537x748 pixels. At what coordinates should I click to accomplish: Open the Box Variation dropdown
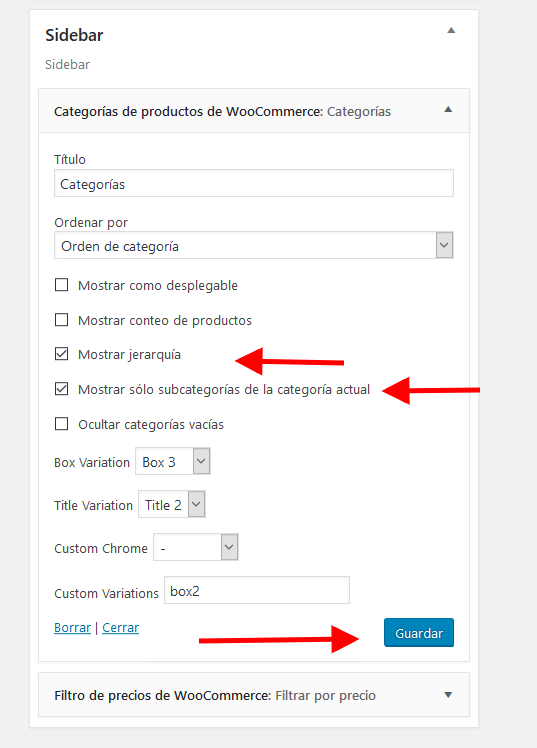(173, 461)
